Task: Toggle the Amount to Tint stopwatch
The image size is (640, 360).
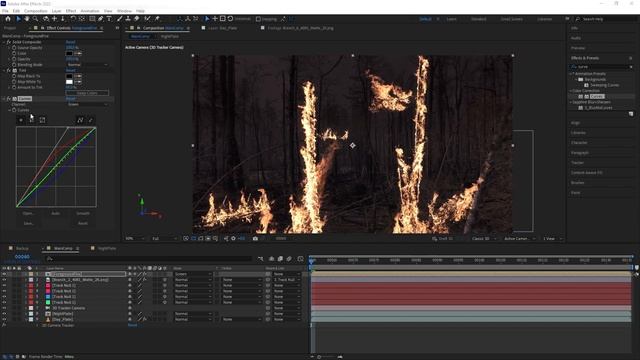Action: [14, 87]
